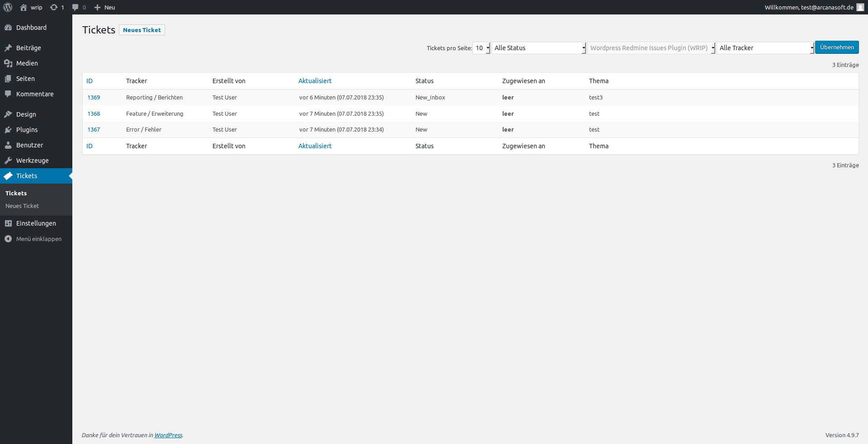Open the wrip site home icon
The image size is (868, 444).
click(24, 7)
